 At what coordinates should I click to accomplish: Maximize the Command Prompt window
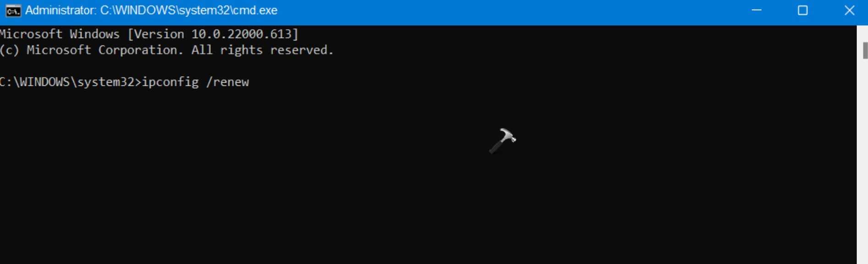coord(802,11)
